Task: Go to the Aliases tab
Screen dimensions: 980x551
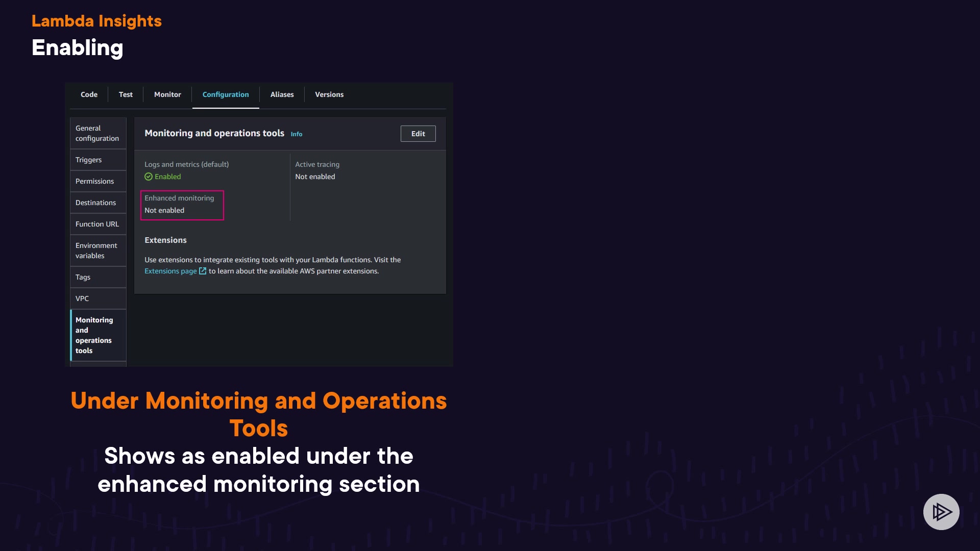Action: click(x=282, y=94)
